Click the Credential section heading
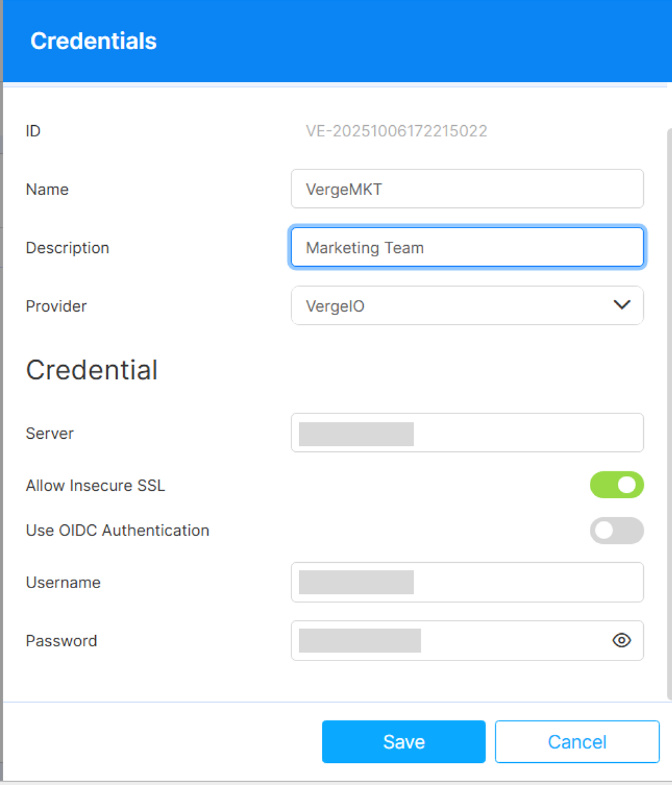The width and height of the screenshot is (672, 785). coord(91,370)
